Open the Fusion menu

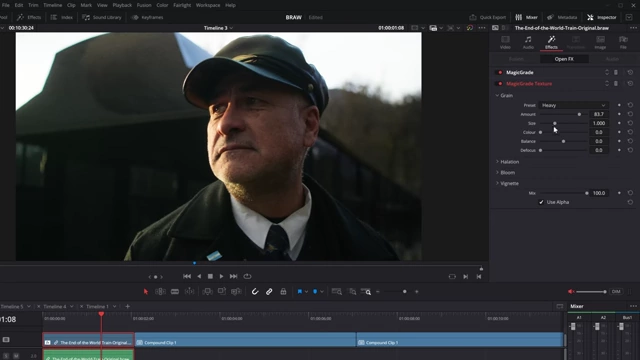(144, 5)
